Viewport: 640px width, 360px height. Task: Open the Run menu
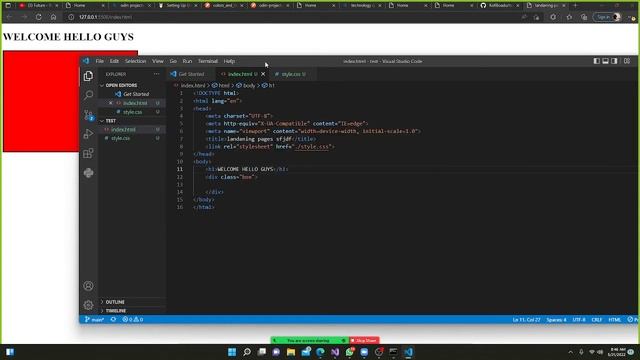(187, 61)
